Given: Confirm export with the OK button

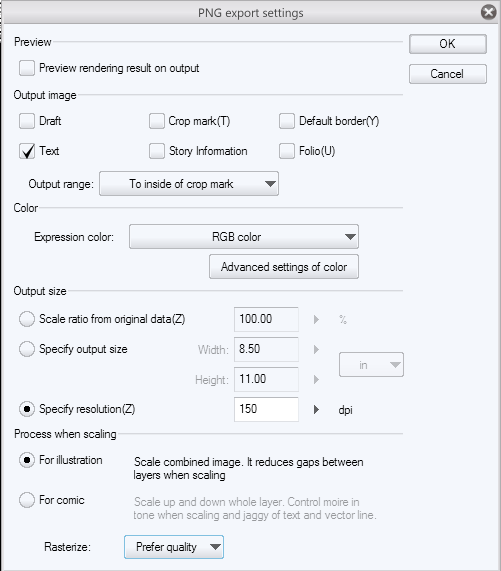Looking at the screenshot, I should [x=448, y=44].
